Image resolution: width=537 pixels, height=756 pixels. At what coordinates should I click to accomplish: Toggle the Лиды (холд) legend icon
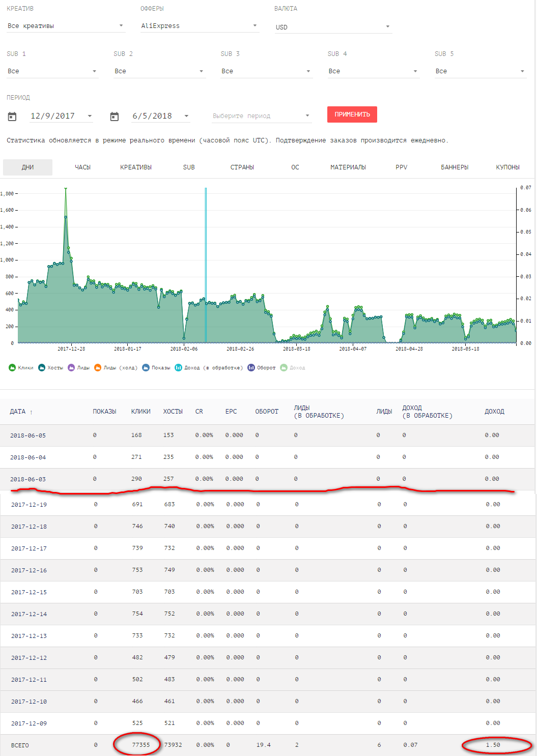(x=98, y=367)
